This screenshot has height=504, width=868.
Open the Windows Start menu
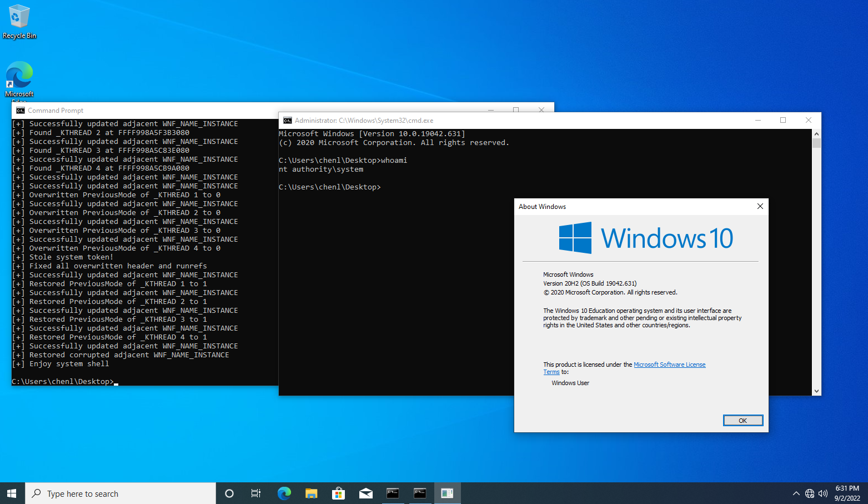click(12, 493)
